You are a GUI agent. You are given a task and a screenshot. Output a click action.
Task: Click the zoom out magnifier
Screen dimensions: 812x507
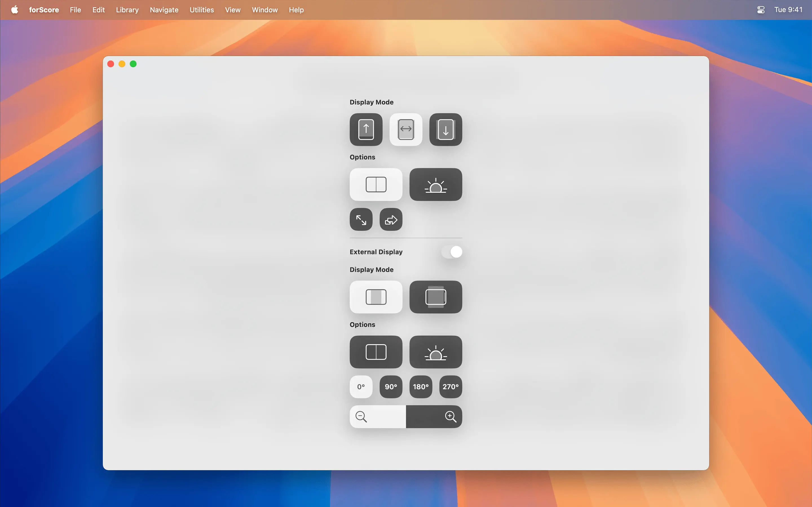tap(361, 417)
